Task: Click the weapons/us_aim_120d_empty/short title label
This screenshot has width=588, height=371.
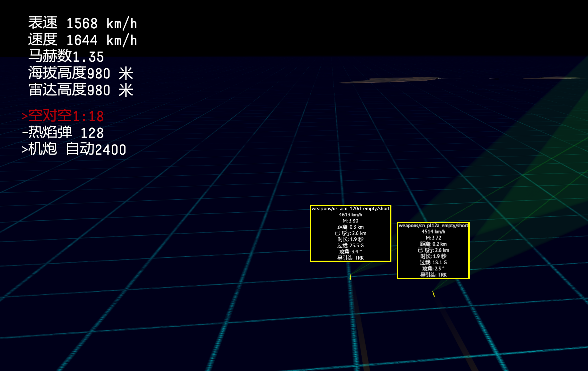Action: (350, 209)
